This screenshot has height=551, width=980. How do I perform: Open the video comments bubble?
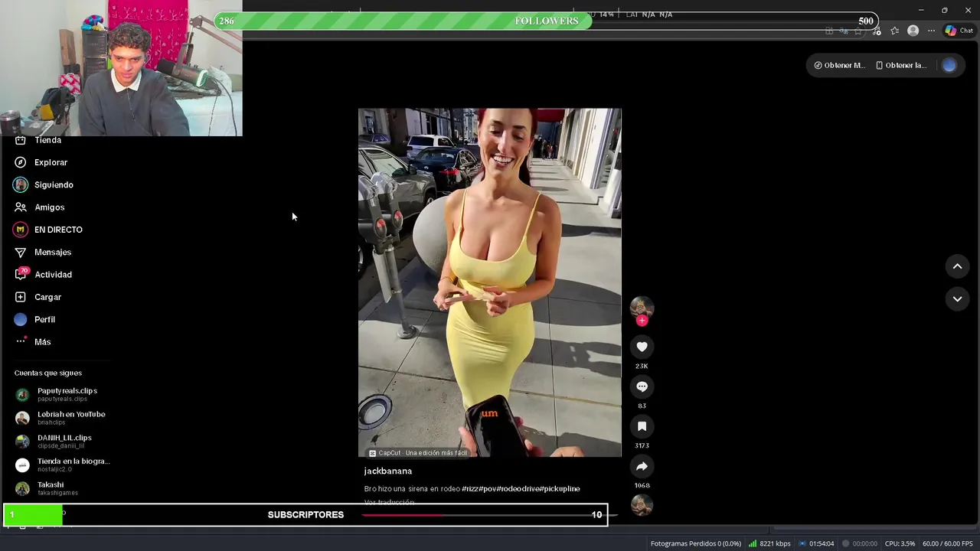coord(642,386)
